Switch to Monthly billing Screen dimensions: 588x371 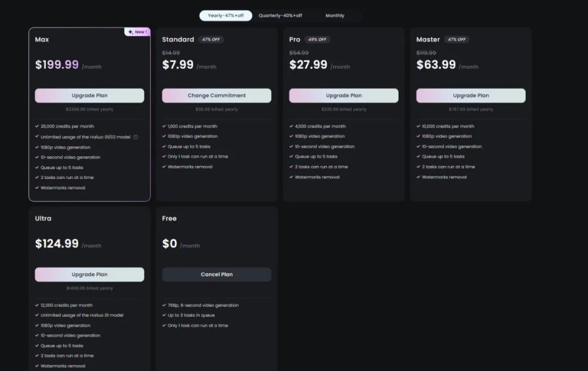point(335,16)
